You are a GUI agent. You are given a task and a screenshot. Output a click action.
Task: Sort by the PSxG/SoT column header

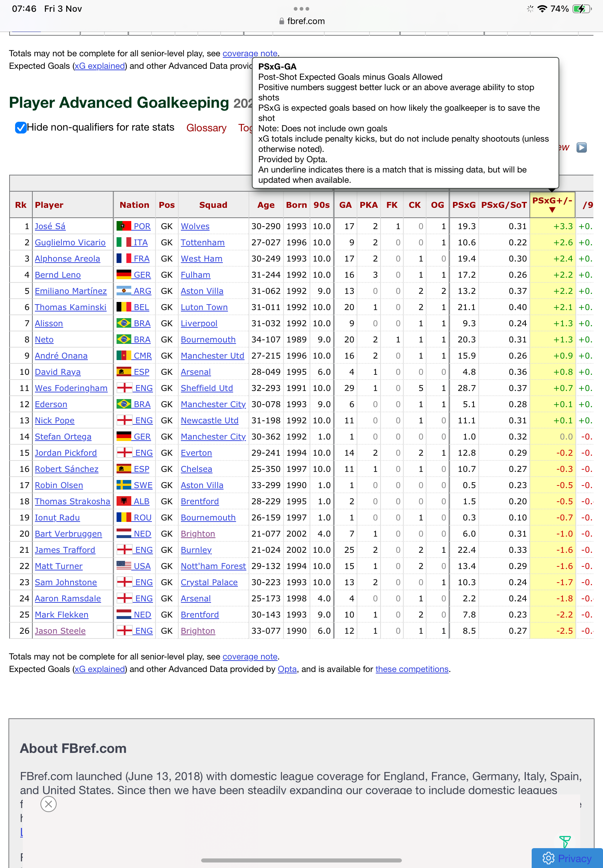[x=504, y=205]
